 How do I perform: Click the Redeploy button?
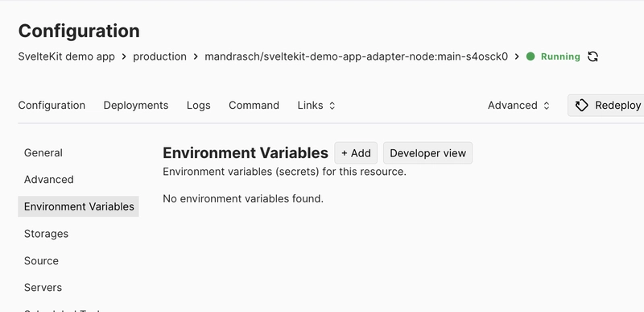pos(606,106)
